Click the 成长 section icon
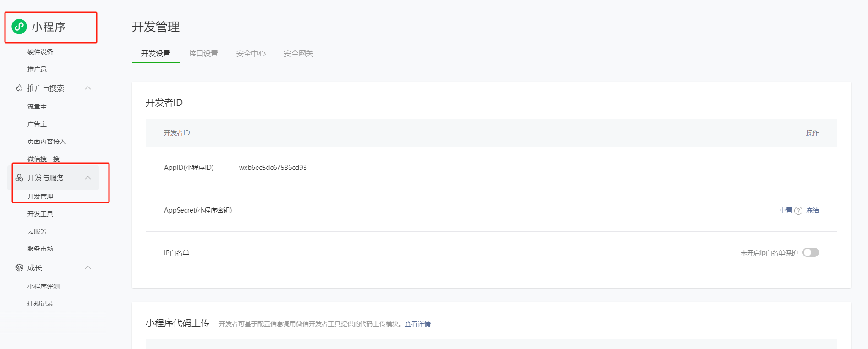Image resolution: width=868 pixels, height=349 pixels. (19, 267)
